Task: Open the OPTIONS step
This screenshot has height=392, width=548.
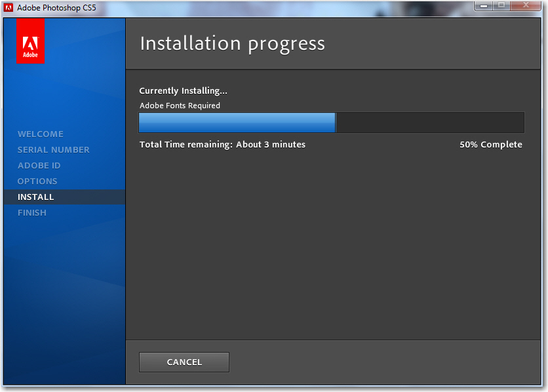Action: pyautogui.click(x=37, y=182)
